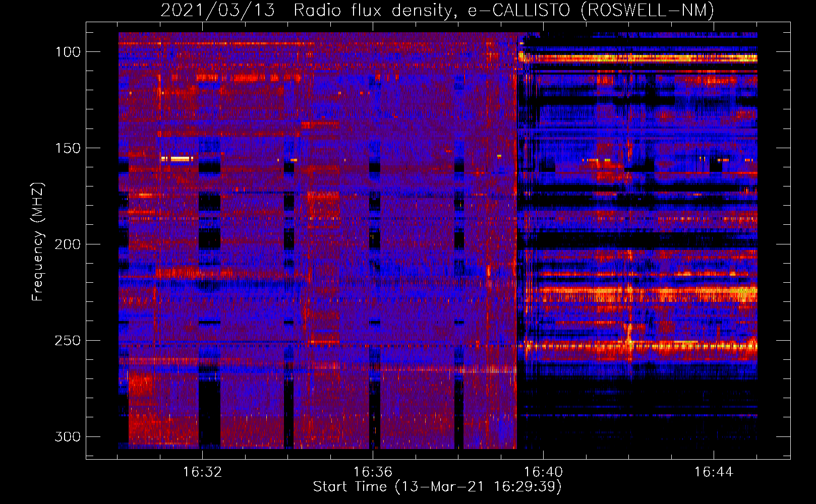The height and width of the screenshot is (504, 816).
Task: Click the 300 frequency tick label
Action: [x=68, y=436]
